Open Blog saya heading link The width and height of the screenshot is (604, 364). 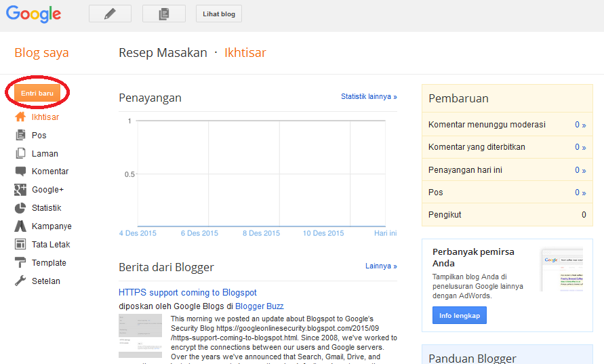(x=41, y=52)
